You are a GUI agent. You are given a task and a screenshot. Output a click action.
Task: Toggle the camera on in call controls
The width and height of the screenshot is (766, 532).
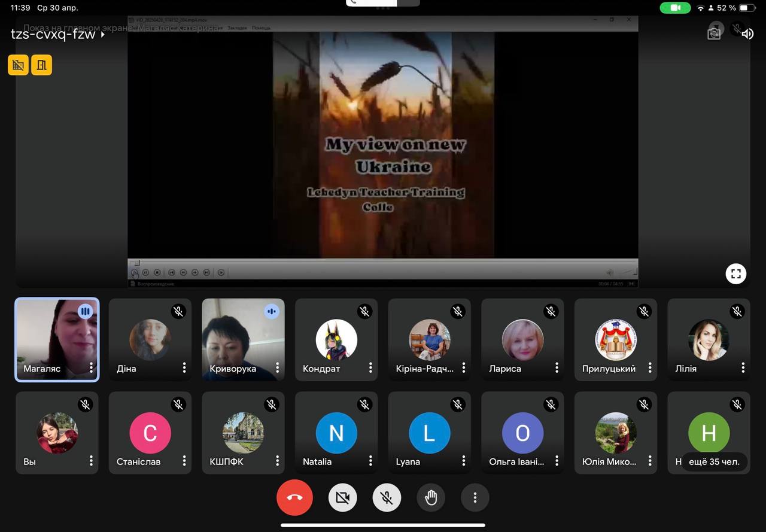[342, 497]
